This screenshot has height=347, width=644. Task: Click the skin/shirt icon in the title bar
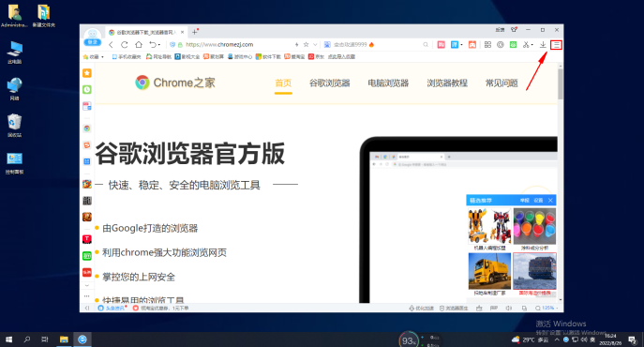514,30
